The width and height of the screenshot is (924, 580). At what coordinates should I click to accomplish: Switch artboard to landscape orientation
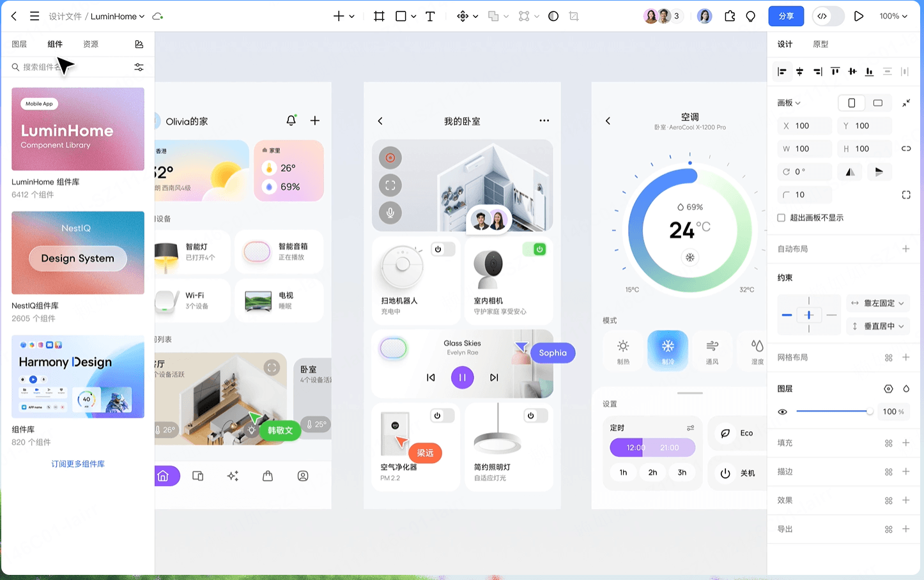tap(878, 102)
